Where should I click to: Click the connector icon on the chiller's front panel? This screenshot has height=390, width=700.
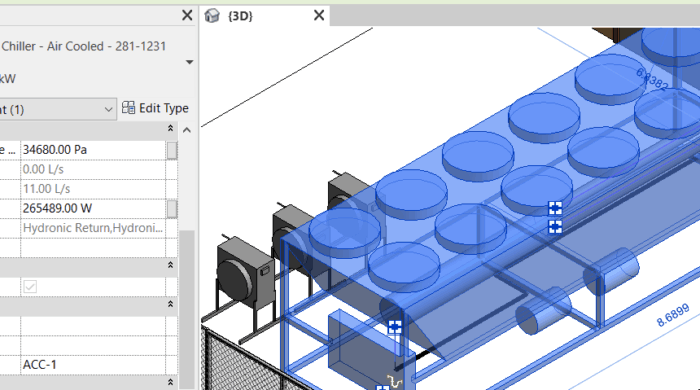pyautogui.click(x=395, y=327)
